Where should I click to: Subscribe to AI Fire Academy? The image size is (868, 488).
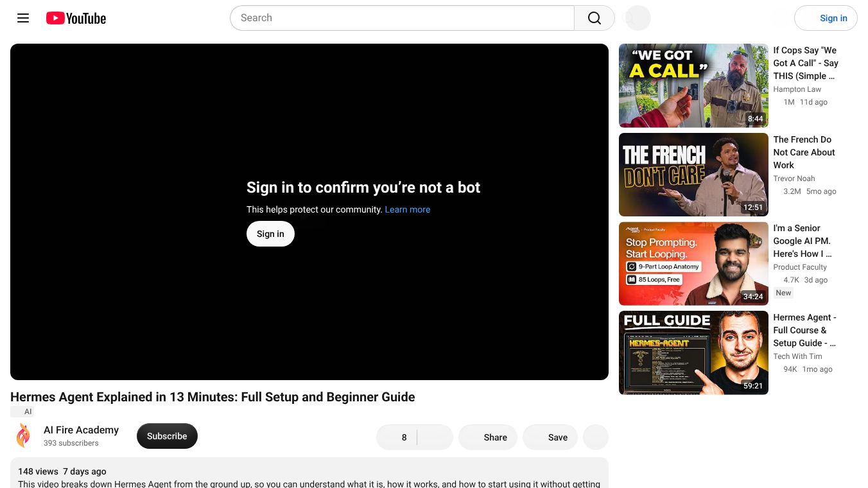tap(167, 436)
